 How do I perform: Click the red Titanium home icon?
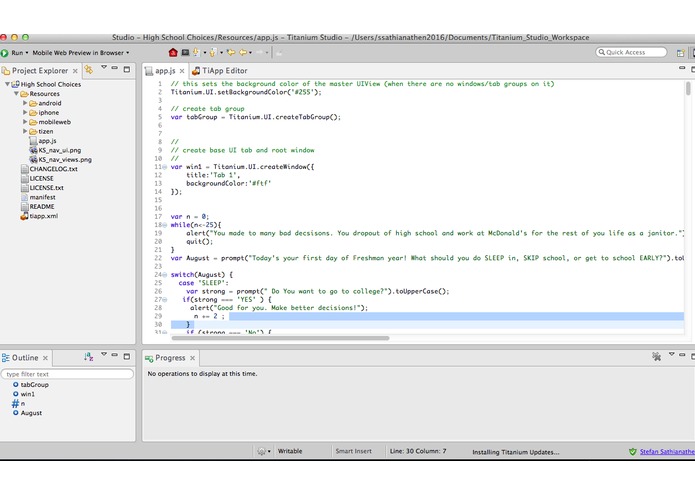pyautogui.click(x=173, y=52)
